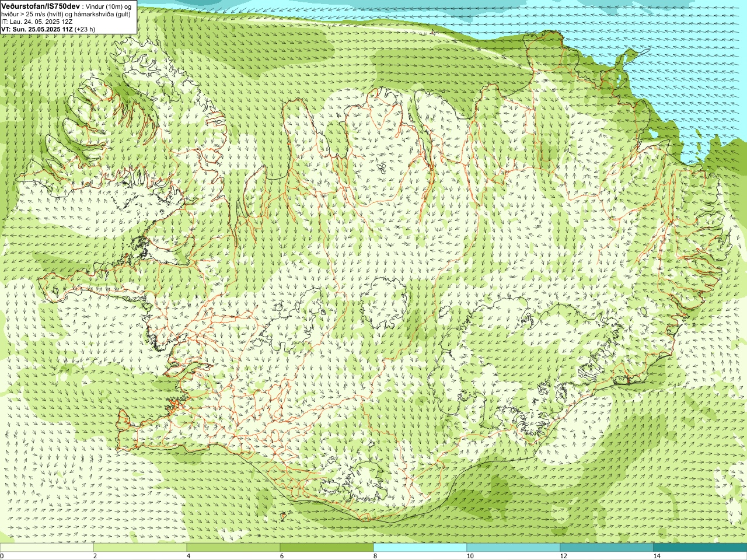Image resolution: width=747 pixels, height=560 pixels.
Task: Click the "Veðurstofan/IS750dev" title text
Action: (x=41, y=6)
